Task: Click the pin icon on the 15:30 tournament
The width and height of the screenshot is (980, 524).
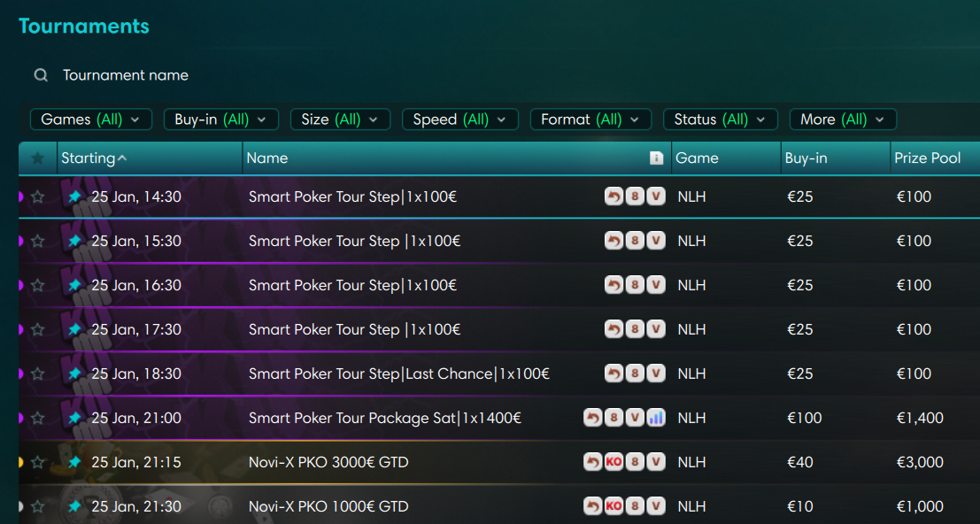Action: pyautogui.click(x=74, y=241)
